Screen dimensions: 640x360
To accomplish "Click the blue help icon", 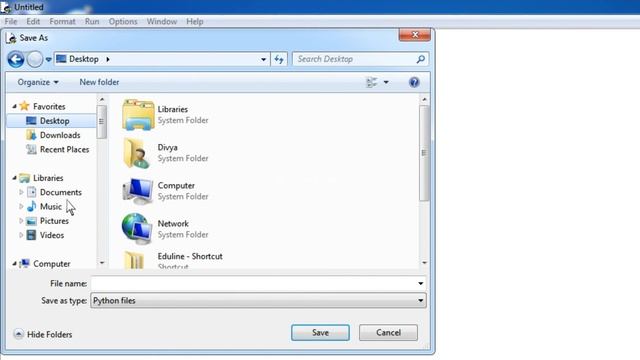I will click(414, 82).
